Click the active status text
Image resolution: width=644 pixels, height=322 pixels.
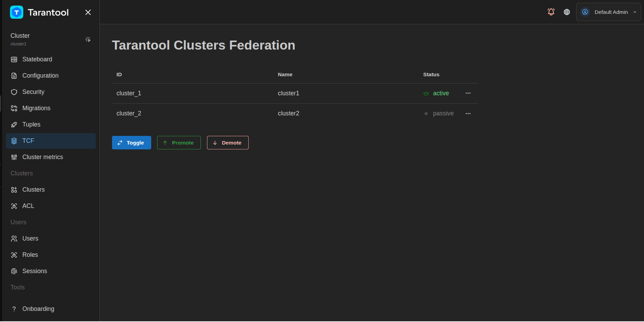[441, 93]
